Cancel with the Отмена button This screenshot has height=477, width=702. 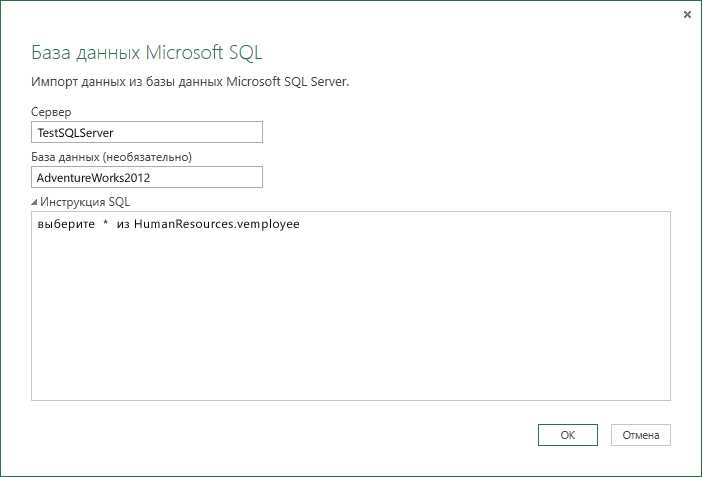(641, 435)
